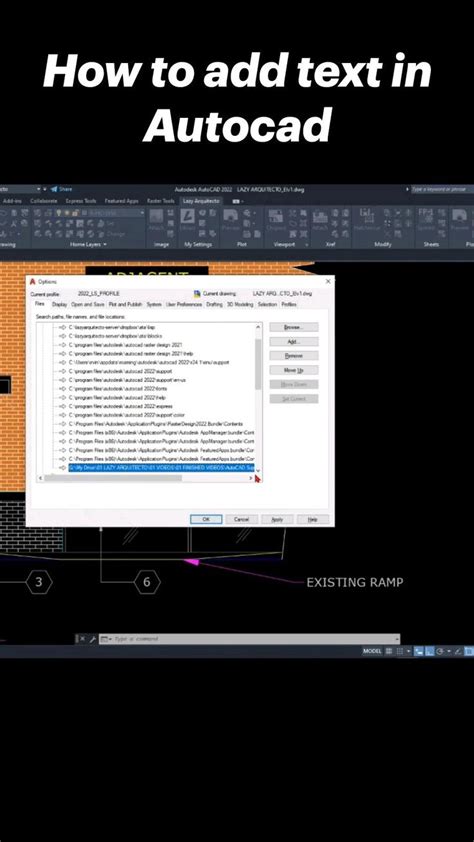This screenshot has height=842, width=474.
Task: Select the 'dropbox\ata\lisp' path row
Action: [112, 327]
